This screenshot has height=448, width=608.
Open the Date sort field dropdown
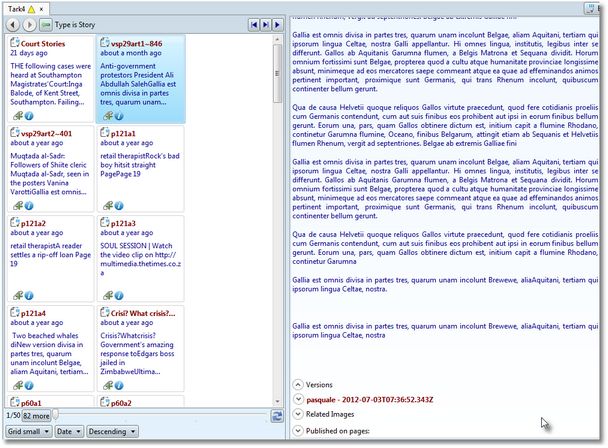pyautogui.click(x=69, y=432)
